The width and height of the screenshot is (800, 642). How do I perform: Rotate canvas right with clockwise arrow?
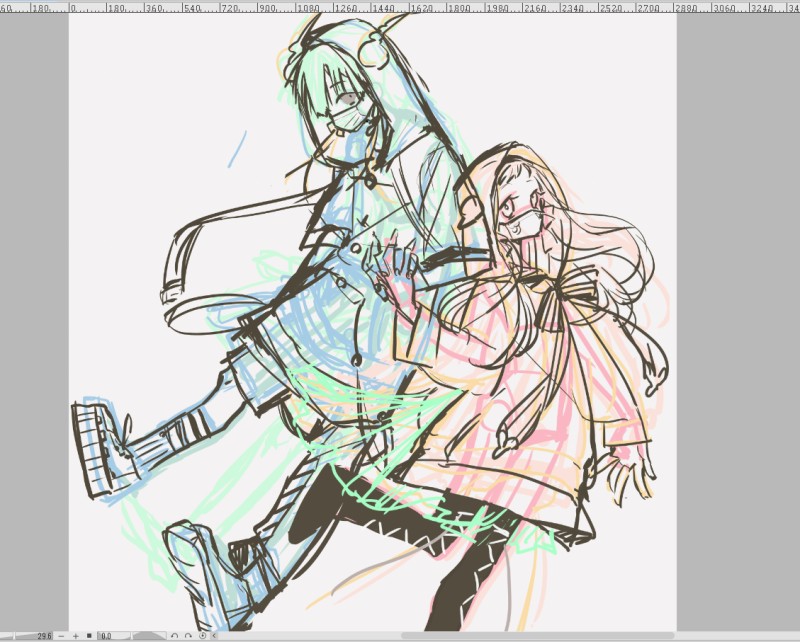pos(188,636)
